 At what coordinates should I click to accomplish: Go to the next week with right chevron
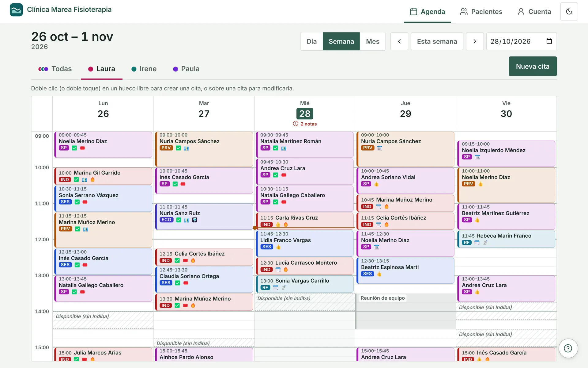(475, 41)
